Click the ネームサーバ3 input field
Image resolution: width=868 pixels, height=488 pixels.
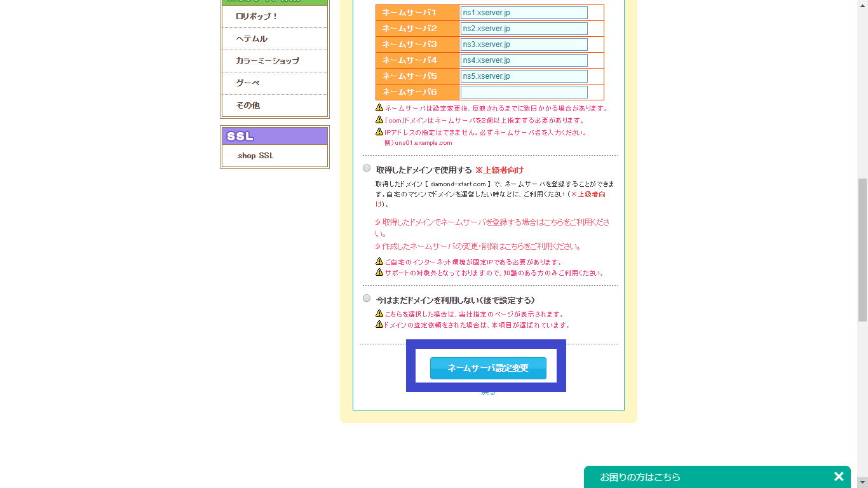point(524,44)
